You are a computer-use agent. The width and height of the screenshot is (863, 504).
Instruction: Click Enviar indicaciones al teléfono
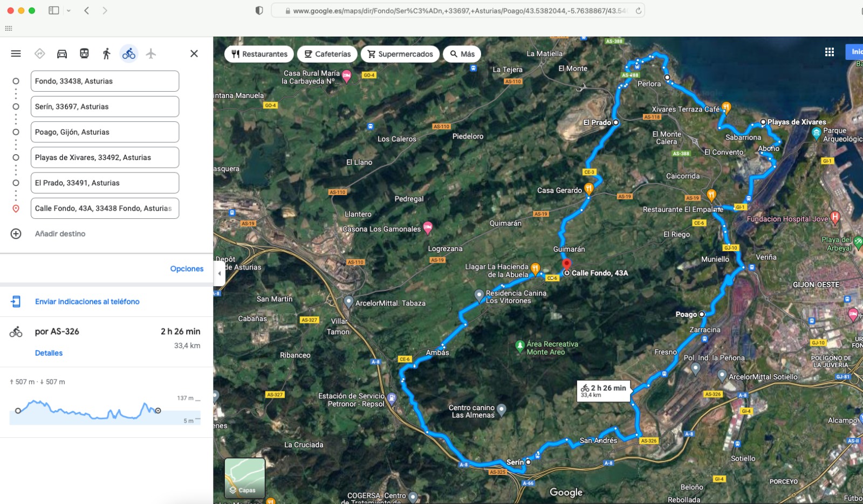click(87, 301)
